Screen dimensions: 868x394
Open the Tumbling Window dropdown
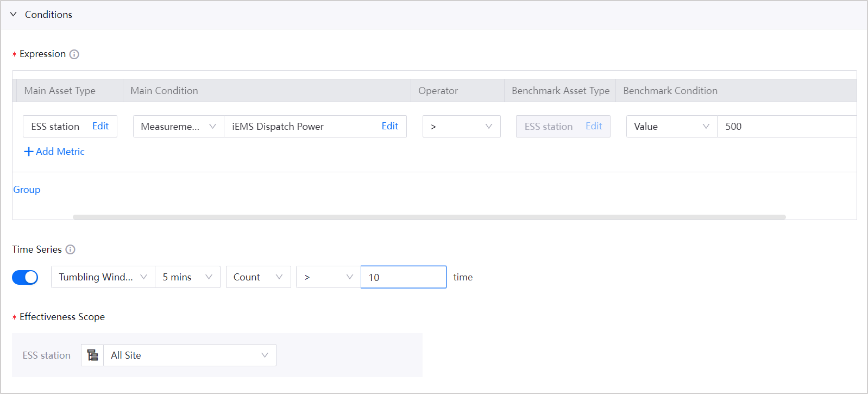tap(103, 277)
